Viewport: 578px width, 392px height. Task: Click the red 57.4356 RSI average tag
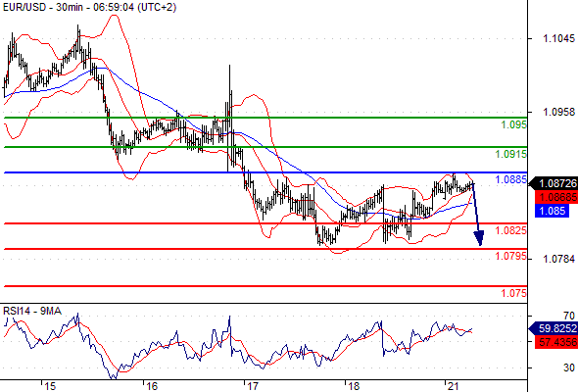point(556,342)
